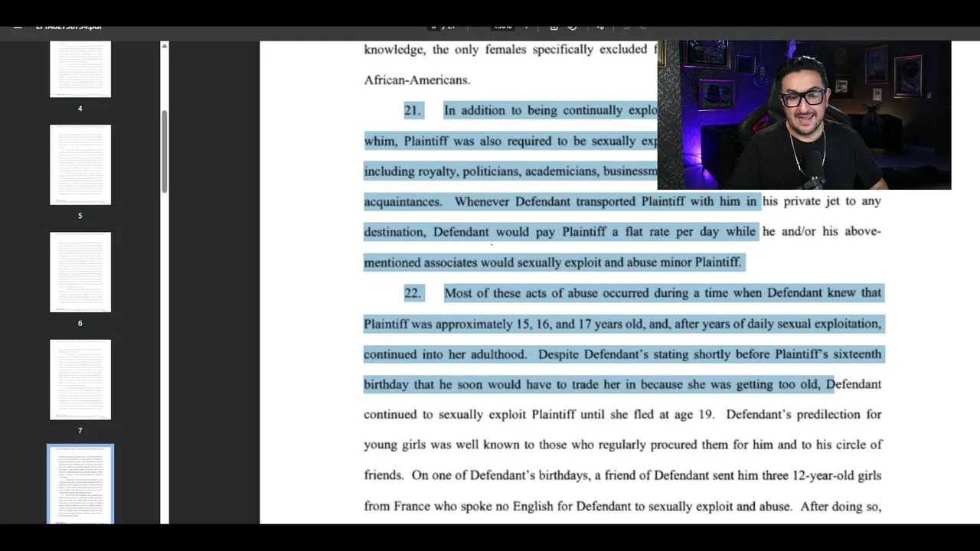
Task: Click line starting "from France who spoke no English"
Action: pos(622,507)
